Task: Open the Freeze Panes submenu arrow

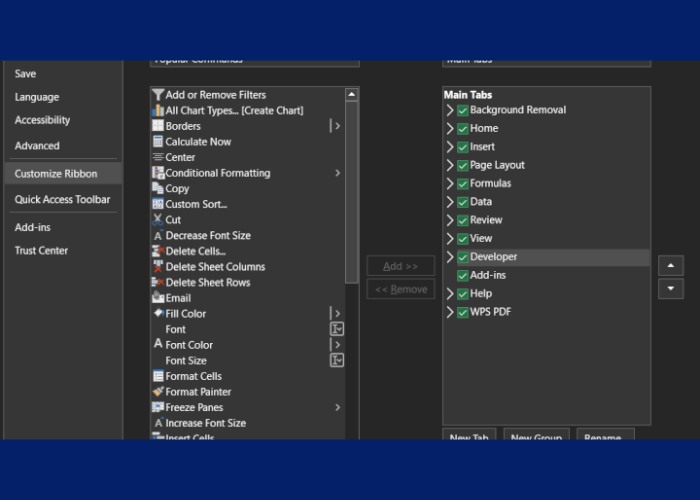Action: 338,407
